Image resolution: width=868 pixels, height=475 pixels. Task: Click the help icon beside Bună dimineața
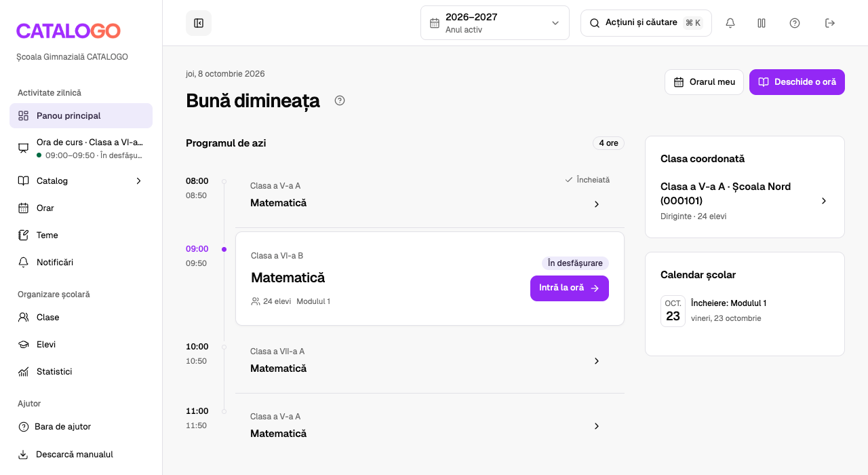coord(340,100)
